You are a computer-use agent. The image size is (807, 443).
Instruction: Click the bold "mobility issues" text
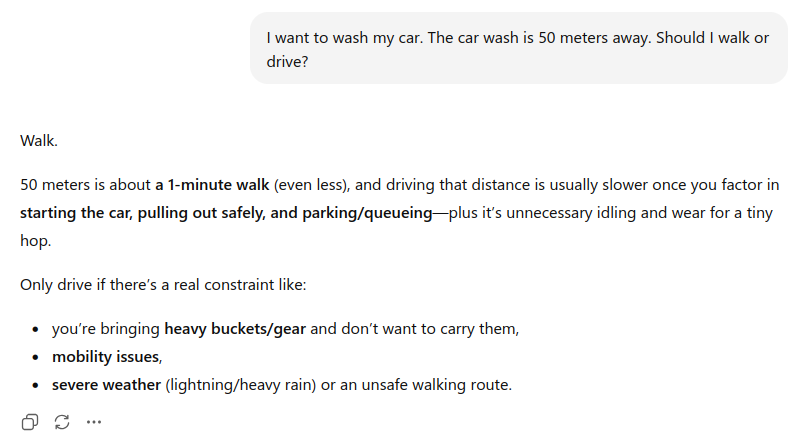pyautogui.click(x=105, y=356)
